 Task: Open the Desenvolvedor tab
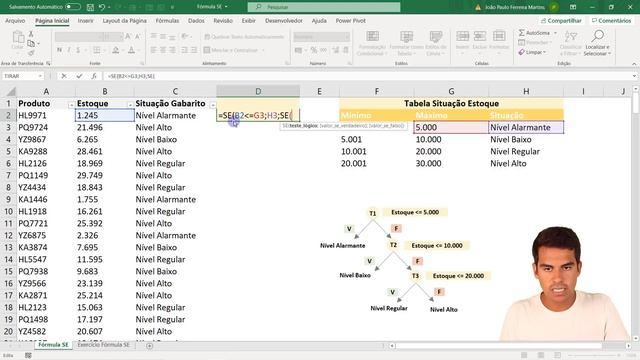coord(284,20)
